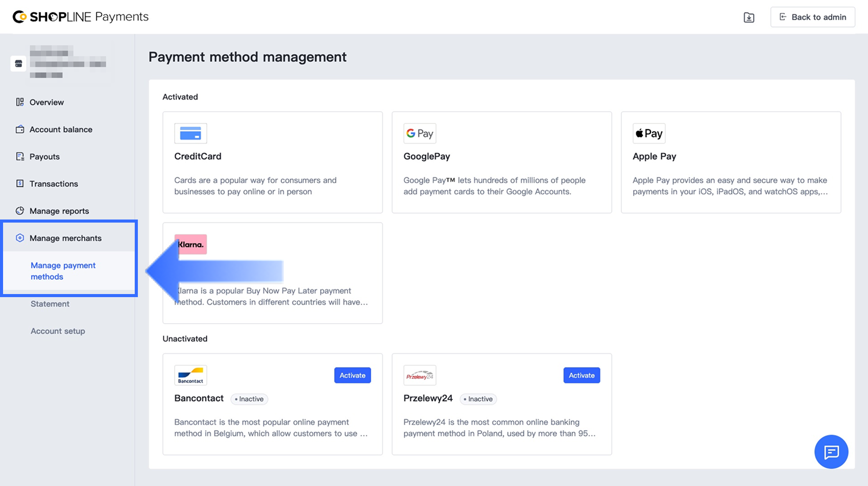Viewport: 868px width, 486px height.
Task: Click the SHOPLINE Payments logo
Action: (81, 17)
